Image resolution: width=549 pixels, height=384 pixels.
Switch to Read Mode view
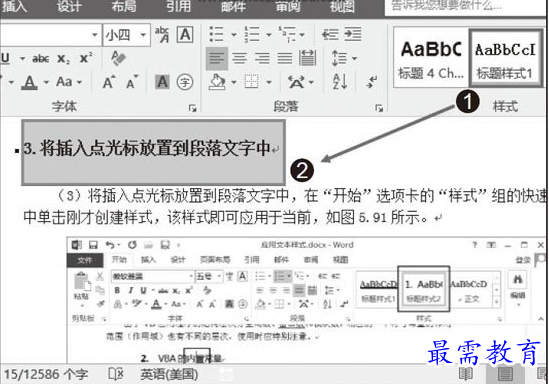tap(466, 373)
